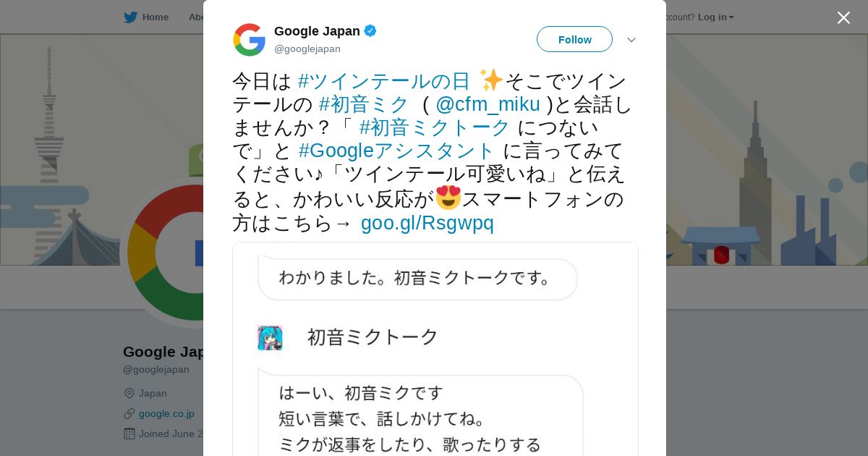Click the link icon beside google.co.jp
The image size is (868, 456).
click(129, 414)
